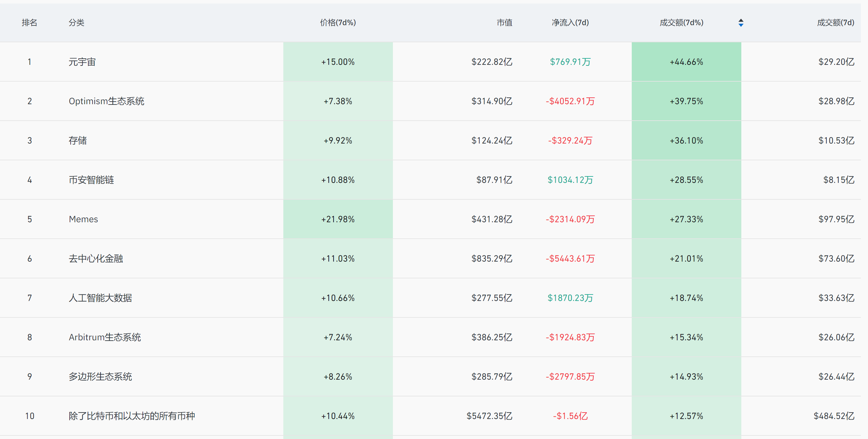Click volume value $29.20亿
The width and height of the screenshot is (868, 439).
click(836, 62)
